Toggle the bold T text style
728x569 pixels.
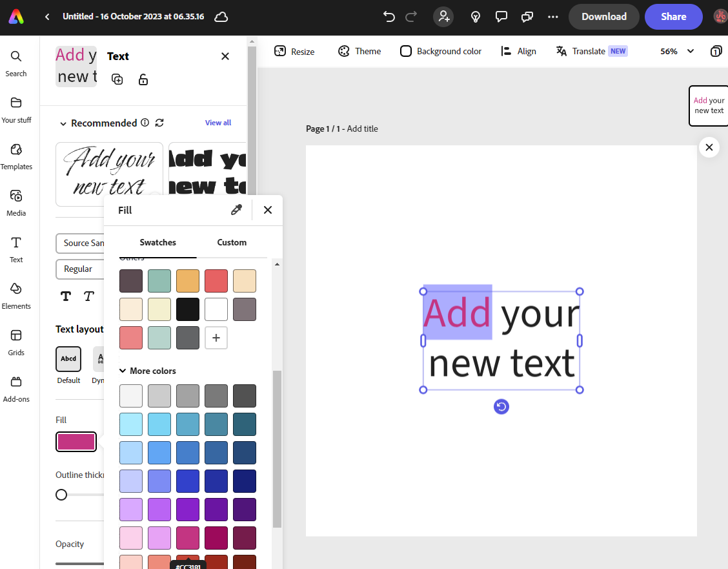(66, 296)
